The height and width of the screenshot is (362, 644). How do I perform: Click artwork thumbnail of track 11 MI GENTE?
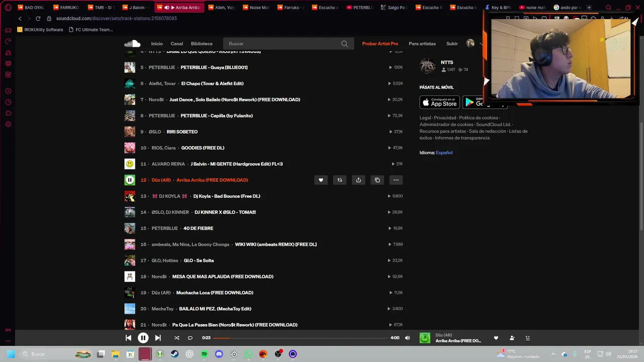click(130, 164)
